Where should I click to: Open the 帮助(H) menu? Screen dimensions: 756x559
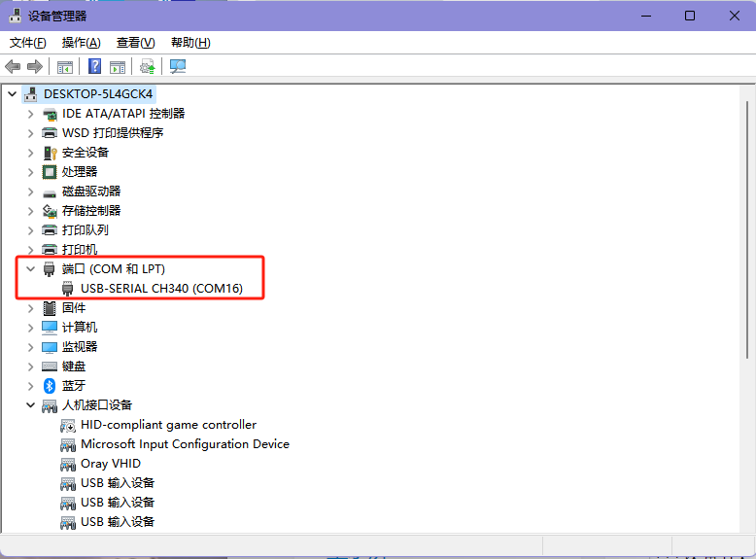[x=190, y=43]
